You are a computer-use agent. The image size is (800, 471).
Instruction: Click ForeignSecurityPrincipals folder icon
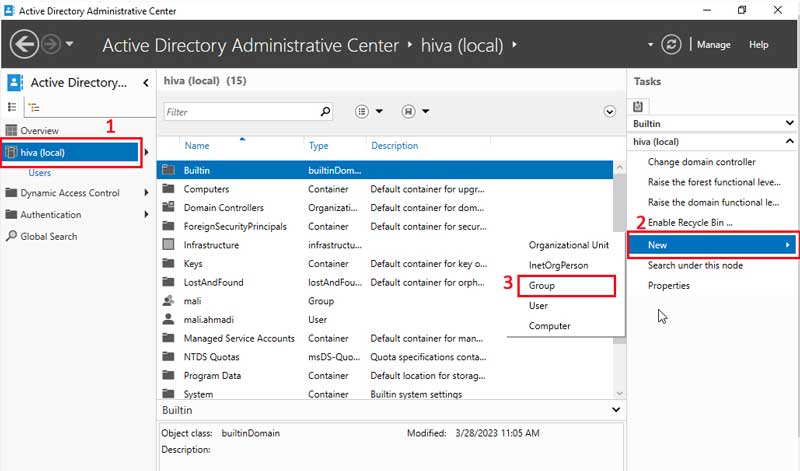pos(168,226)
